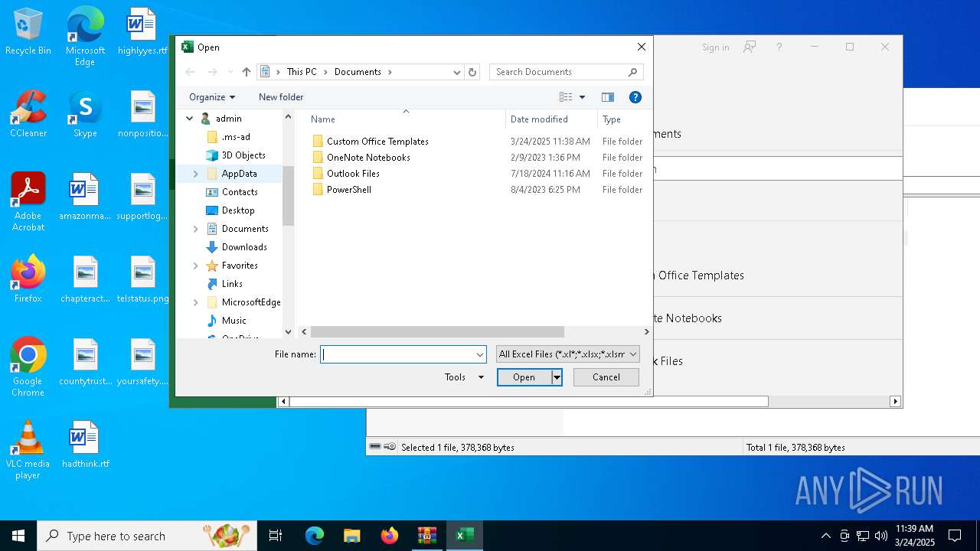Viewport: 980px width, 551px height.
Task: Open the file type filter dropdown
Action: 568,354
